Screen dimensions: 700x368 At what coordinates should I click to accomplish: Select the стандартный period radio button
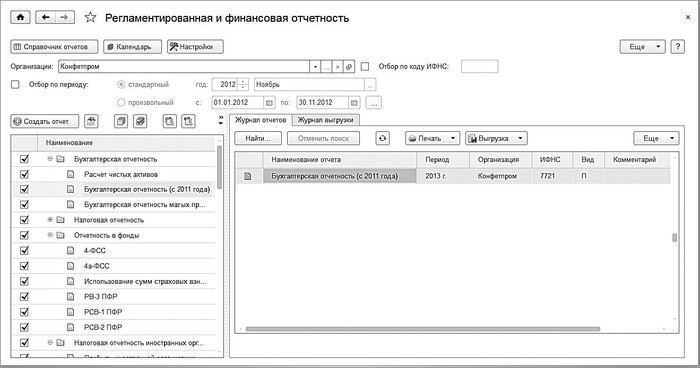pos(121,84)
